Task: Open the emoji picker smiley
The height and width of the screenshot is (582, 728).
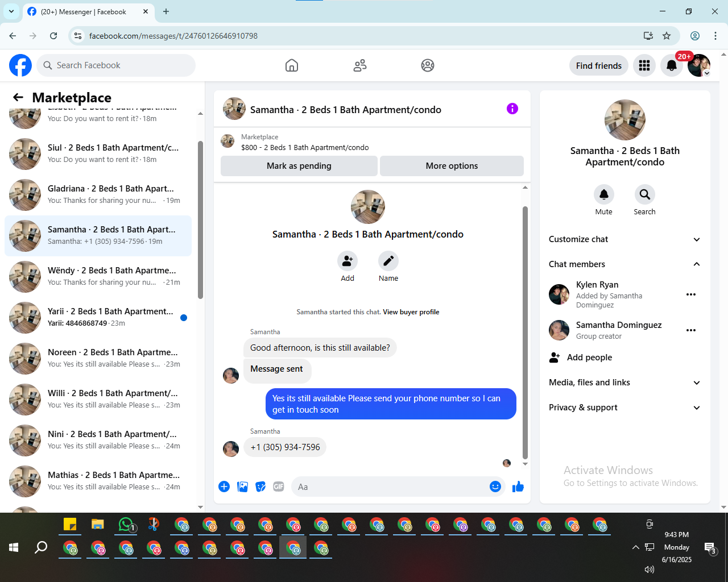Action: tap(495, 487)
